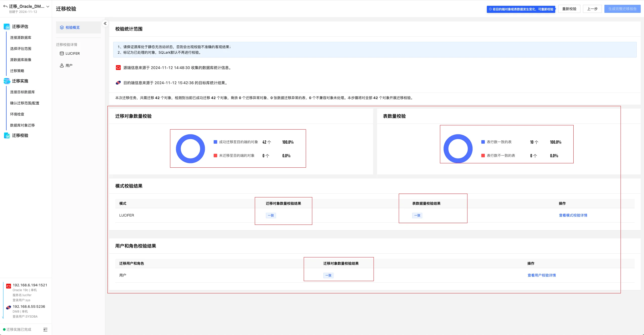Click Oracle source connection icon 192.168.6.194
Screen dimensions: 644x335
coord(9,286)
